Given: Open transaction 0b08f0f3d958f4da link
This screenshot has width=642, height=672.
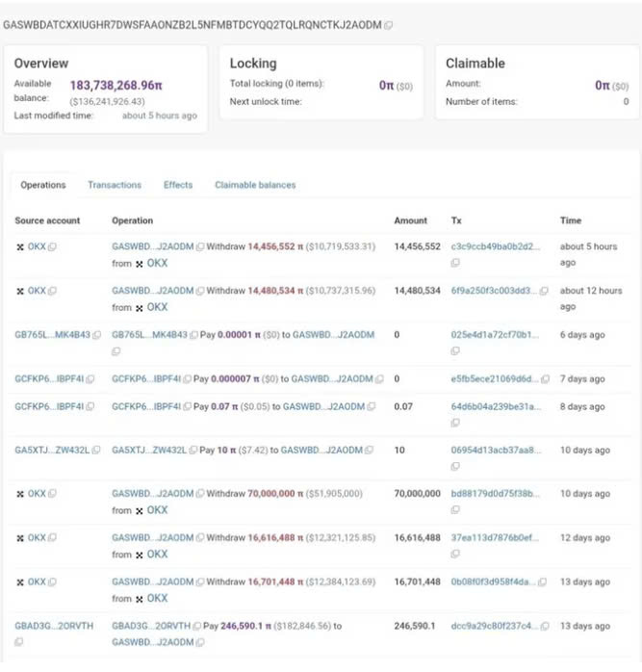Looking at the screenshot, I should click(x=493, y=582).
